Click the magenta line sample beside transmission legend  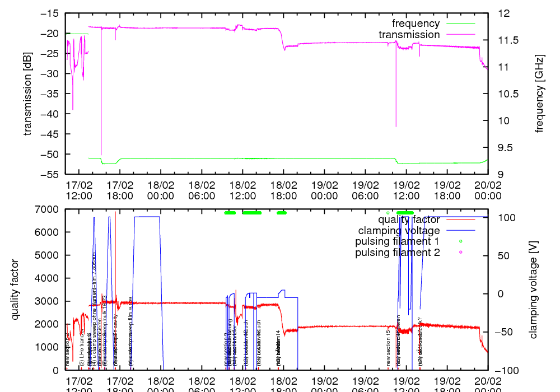point(460,35)
